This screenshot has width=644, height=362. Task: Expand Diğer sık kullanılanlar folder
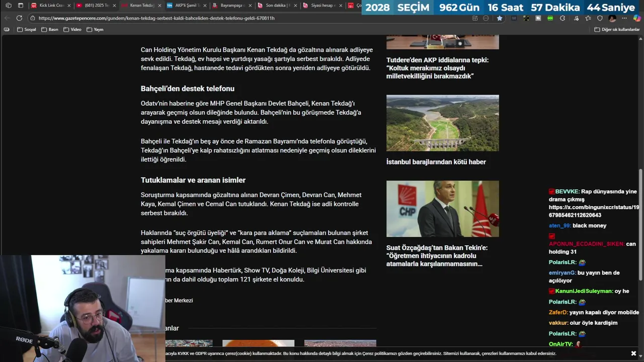click(x=617, y=30)
